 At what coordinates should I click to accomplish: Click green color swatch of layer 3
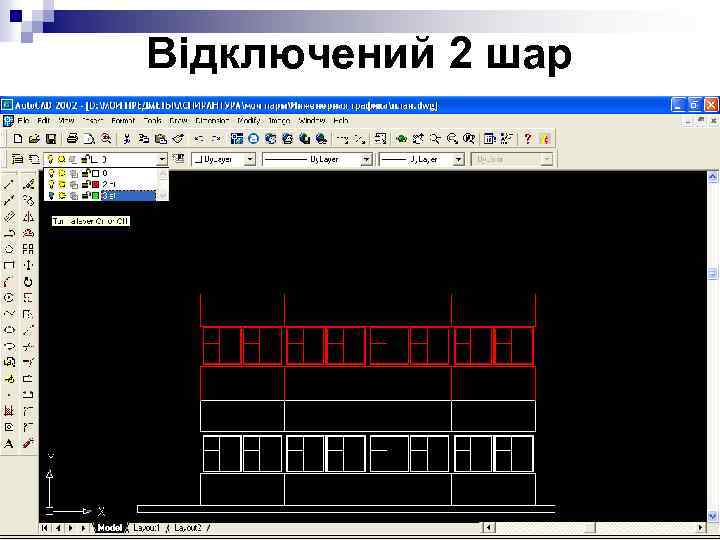pos(96,196)
